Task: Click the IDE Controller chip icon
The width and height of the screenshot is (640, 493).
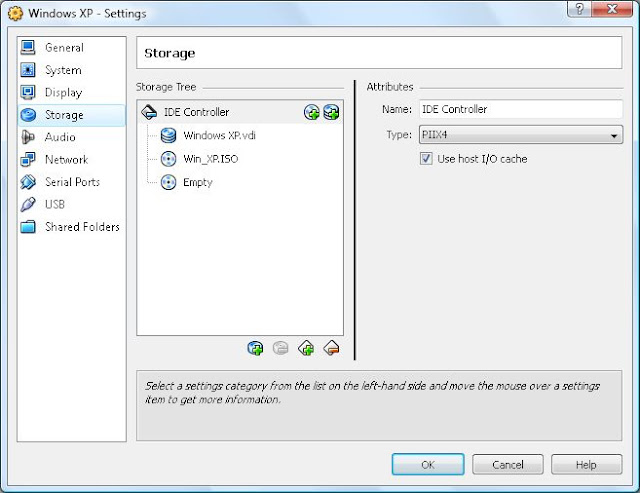Action: pyautogui.click(x=149, y=112)
